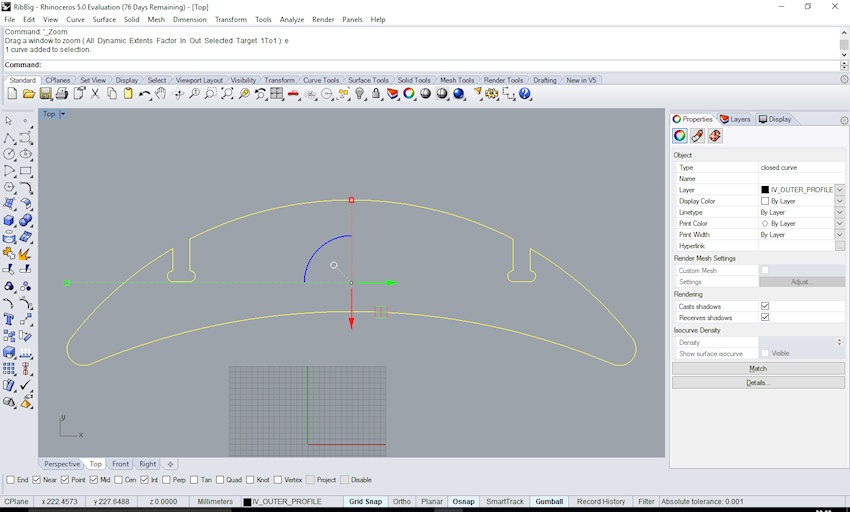Open Material properties brush icon
Image resolution: width=850 pixels, height=512 pixels.
698,136
